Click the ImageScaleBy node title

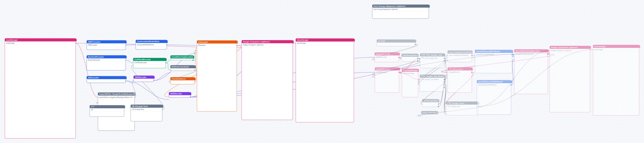coord(387,54)
